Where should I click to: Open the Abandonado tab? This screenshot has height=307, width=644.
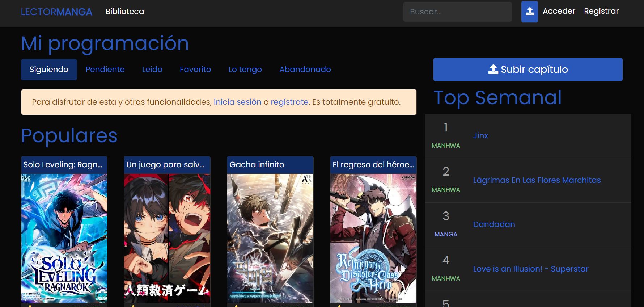[x=305, y=70]
